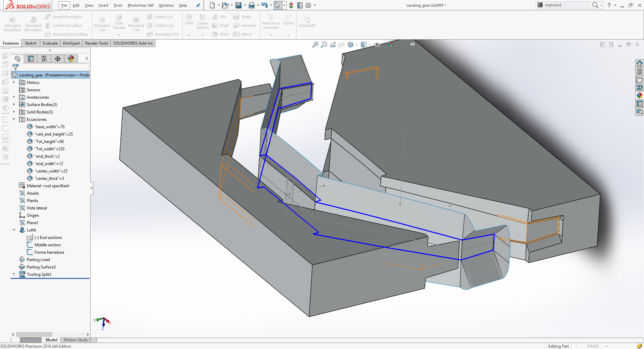Select the Model tab at bottom

pyautogui.click(x=51, y=340)
